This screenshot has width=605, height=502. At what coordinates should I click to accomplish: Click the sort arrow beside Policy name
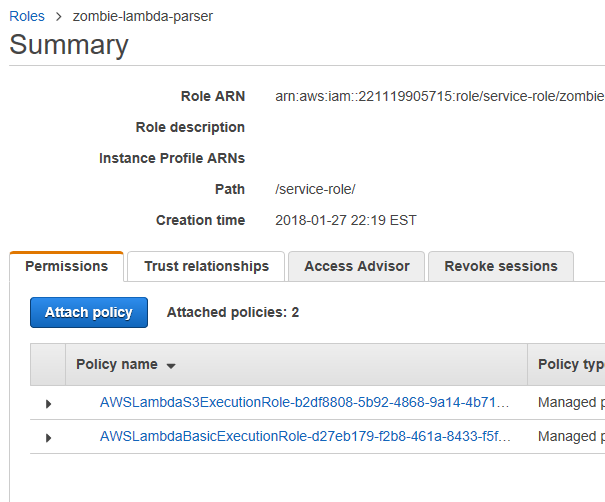click(171, 366)
